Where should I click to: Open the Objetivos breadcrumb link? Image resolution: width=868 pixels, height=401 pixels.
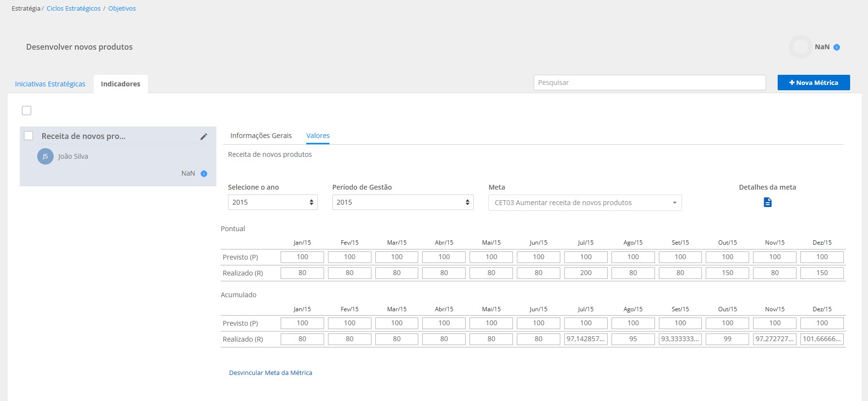click(x=122, y=8)
